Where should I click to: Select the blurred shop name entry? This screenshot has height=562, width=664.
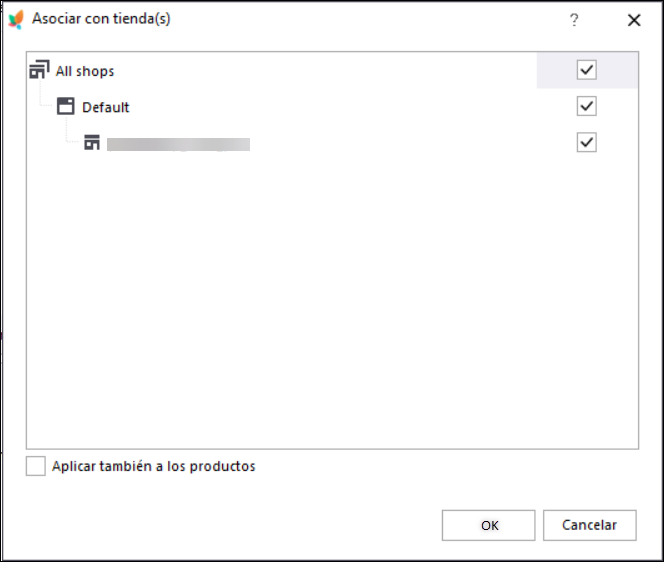178,144
